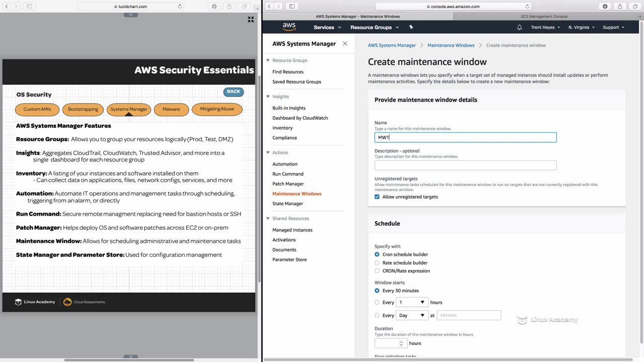Go forward in the AWS console Safari window
This screenshot has width=644, height=362.
click(279, 7)
